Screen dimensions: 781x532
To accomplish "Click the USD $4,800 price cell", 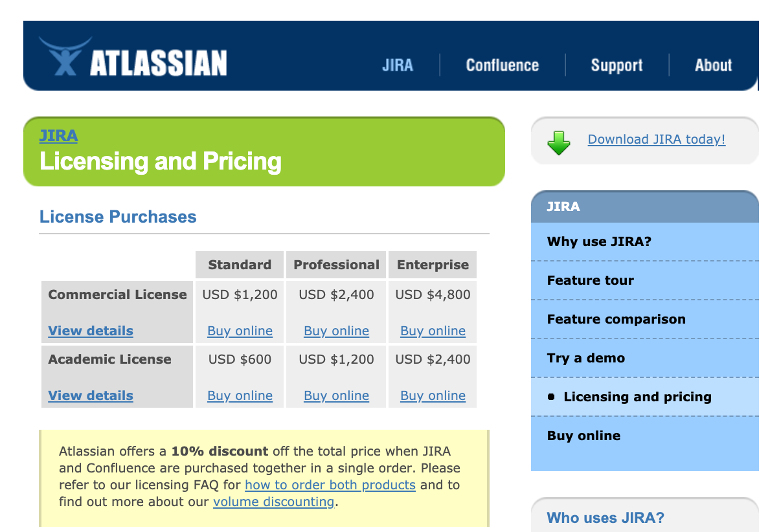I will (433, 294).
